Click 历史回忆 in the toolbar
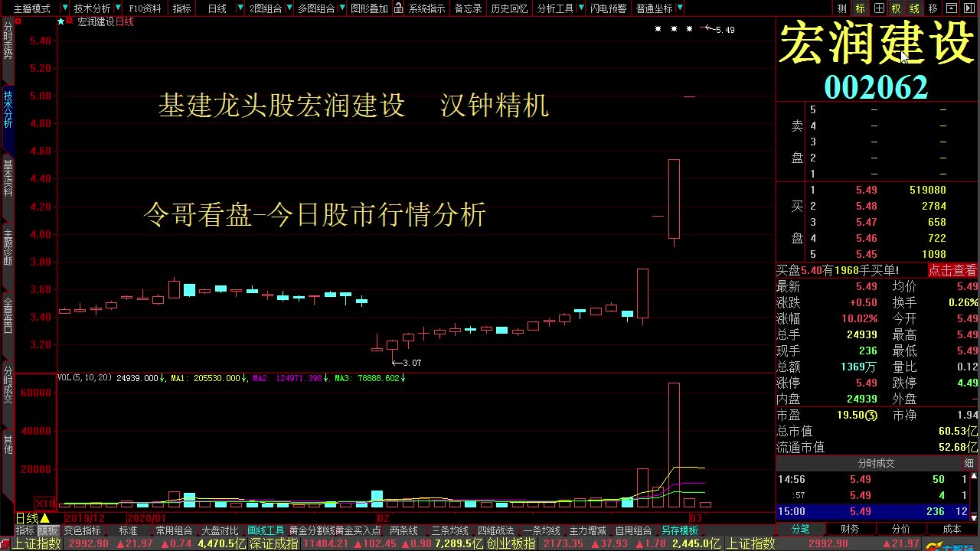The height and width of the screenshot is (551, 980). click(x=509, y=8)
